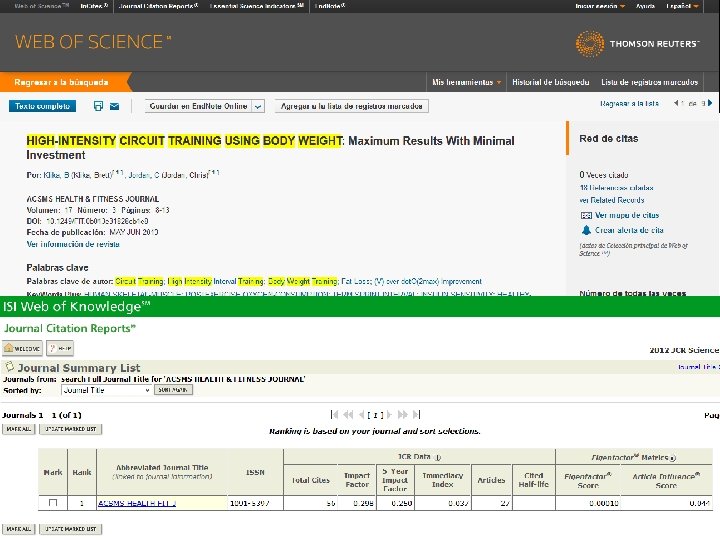
Task: Click Regresar a la lista link
Action: tap(629, 103)
